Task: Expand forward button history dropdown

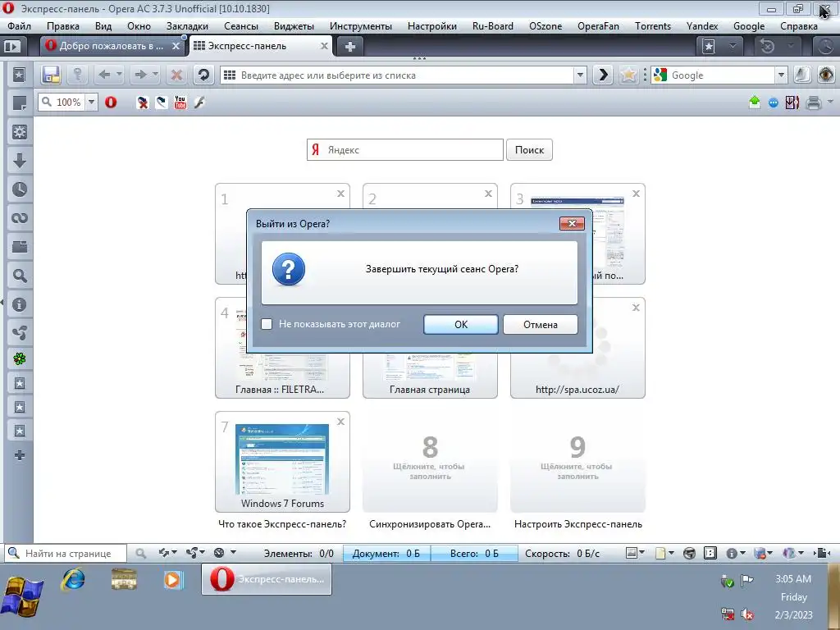Action: tap(155, 75)
